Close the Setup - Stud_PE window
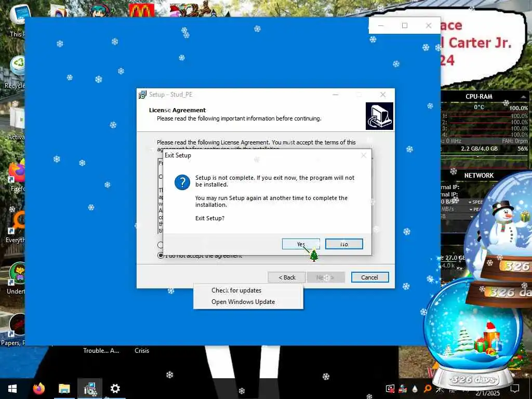The image size is (532, 399). point(383,95)
